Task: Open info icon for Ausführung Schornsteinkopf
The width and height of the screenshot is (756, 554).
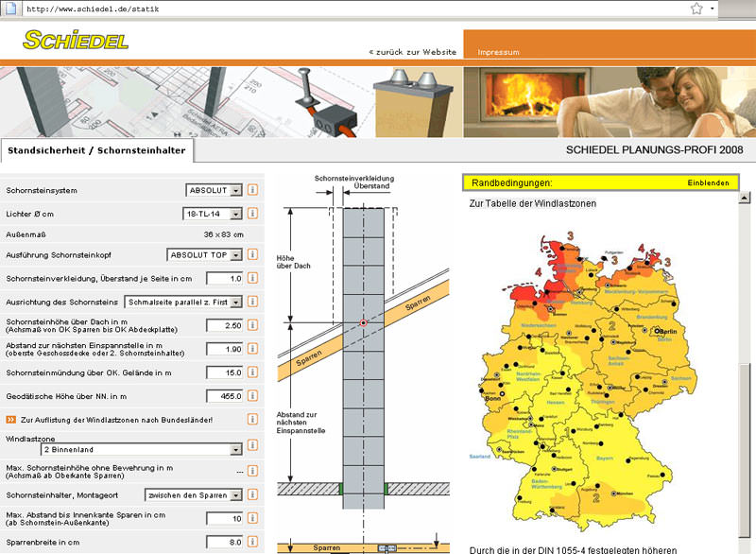Action: (252, 254)
